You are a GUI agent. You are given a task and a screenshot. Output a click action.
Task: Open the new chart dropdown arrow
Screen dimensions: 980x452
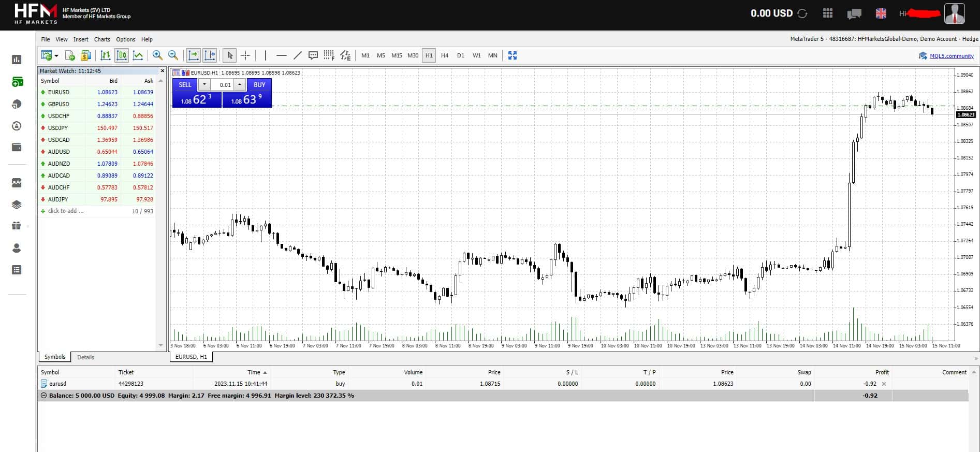point(56,55)
